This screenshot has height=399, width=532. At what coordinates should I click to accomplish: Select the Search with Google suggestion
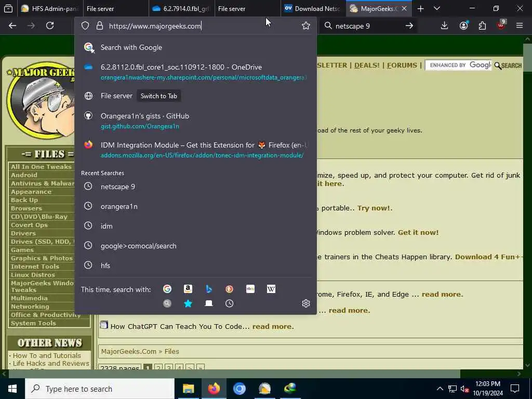click(195, 47)
